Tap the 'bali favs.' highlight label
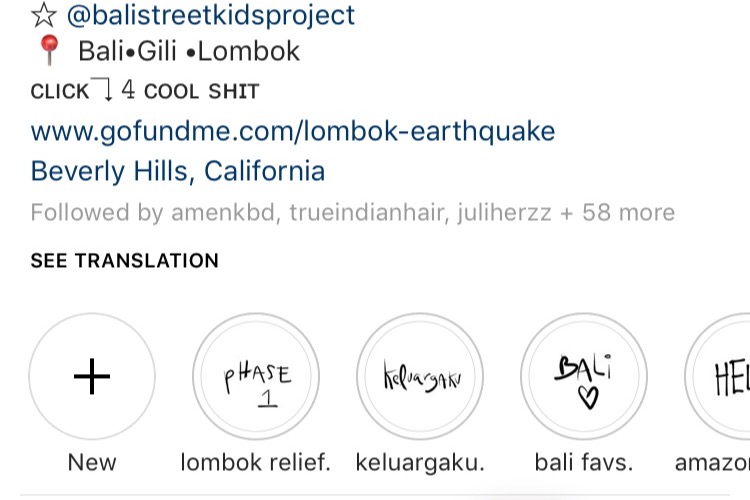 click(x=584, y=463)
